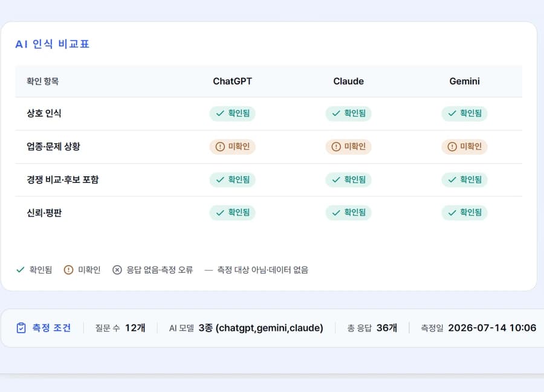Click the dash icon for 측정 대상 아님
Screen dimensions: 544x392
tap(209, 269)
